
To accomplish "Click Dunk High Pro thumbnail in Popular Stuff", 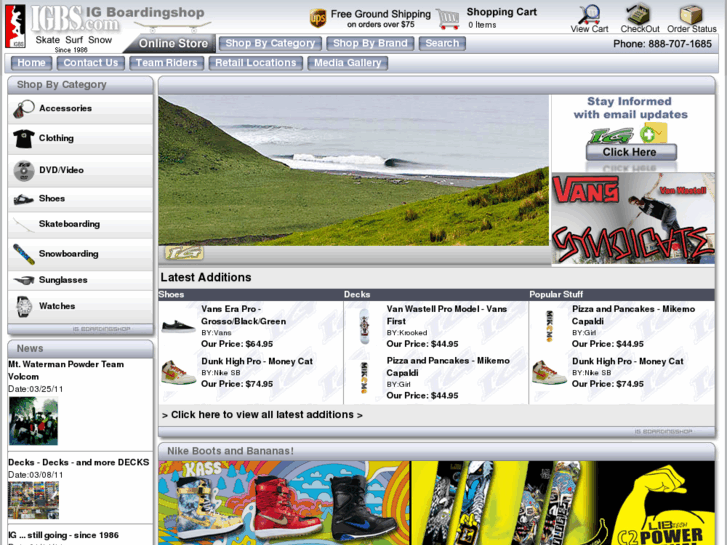I will (549, 372).
